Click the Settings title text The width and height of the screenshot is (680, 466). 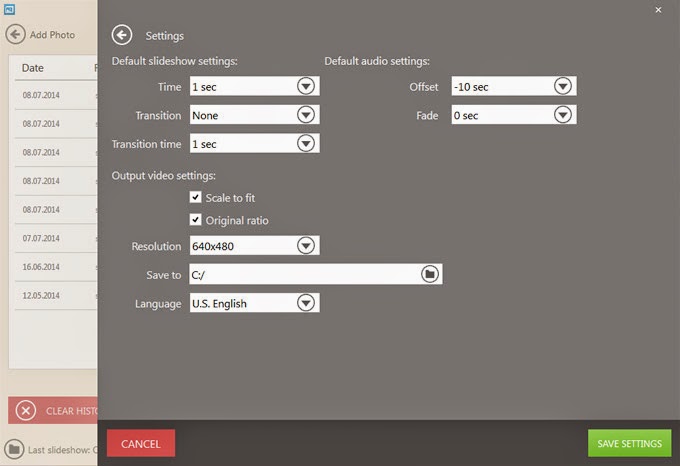click(165, 36)
